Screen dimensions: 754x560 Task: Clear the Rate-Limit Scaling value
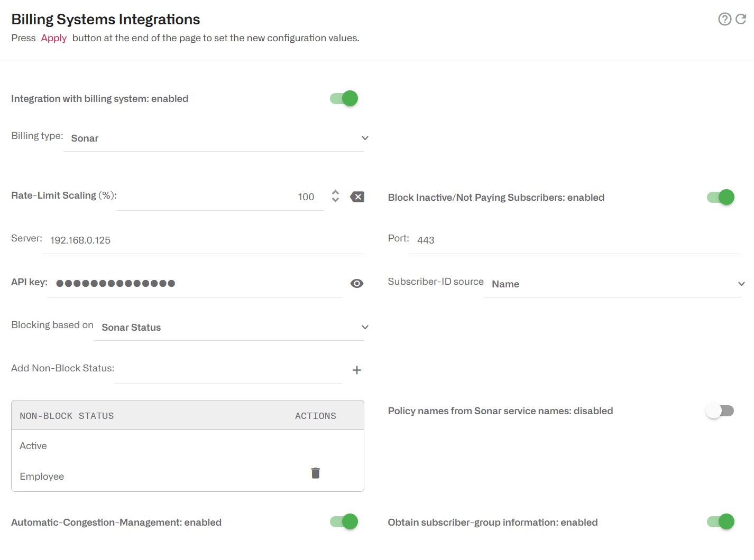357,197
